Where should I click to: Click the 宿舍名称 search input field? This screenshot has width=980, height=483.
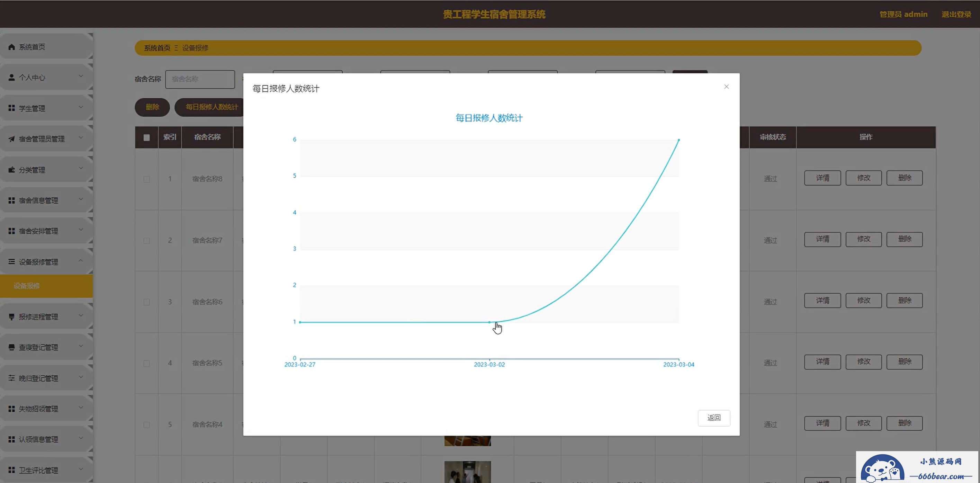coord(200,79)
